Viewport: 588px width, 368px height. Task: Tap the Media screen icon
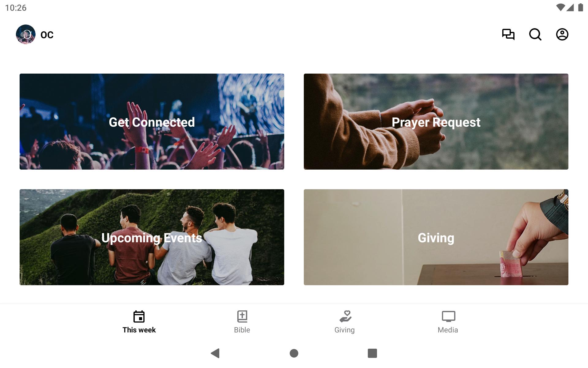[x=448, y=316]
